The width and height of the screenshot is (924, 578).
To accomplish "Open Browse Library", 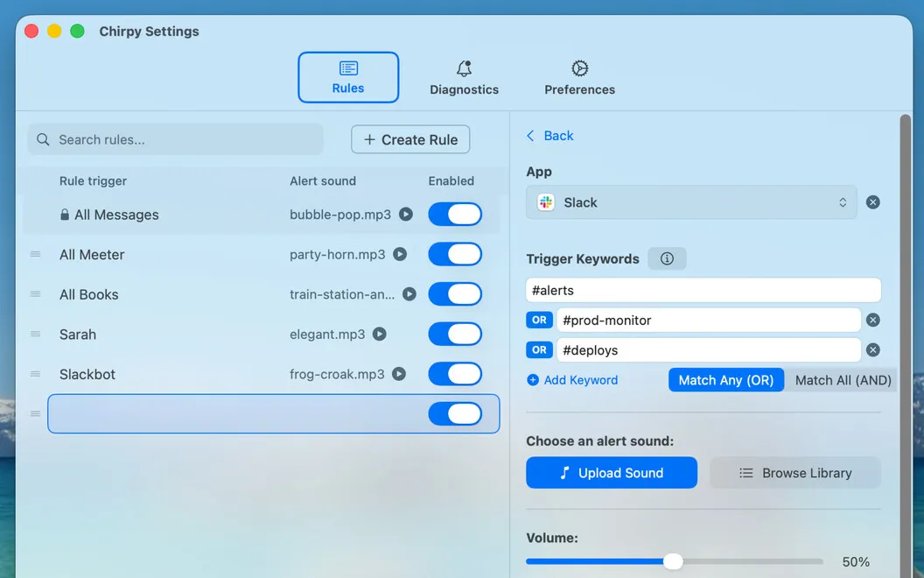I will pyautogui.click(x=795, y=472).
